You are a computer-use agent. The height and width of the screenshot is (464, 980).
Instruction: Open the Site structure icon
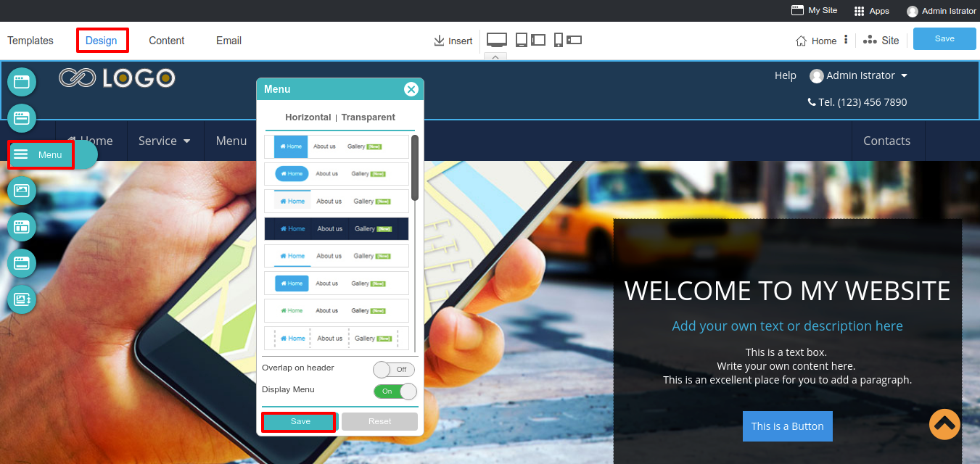[870, 41]
